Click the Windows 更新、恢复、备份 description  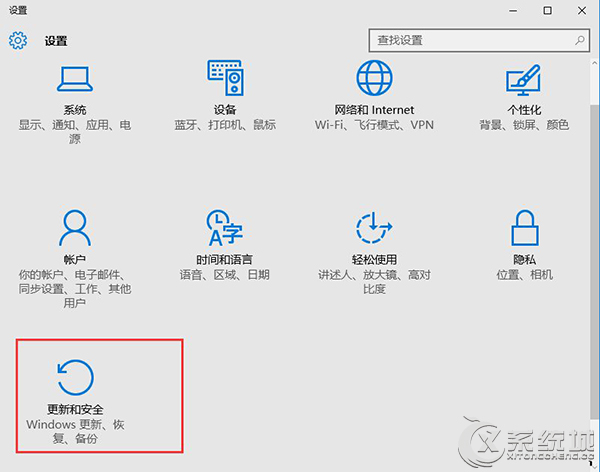75,431
